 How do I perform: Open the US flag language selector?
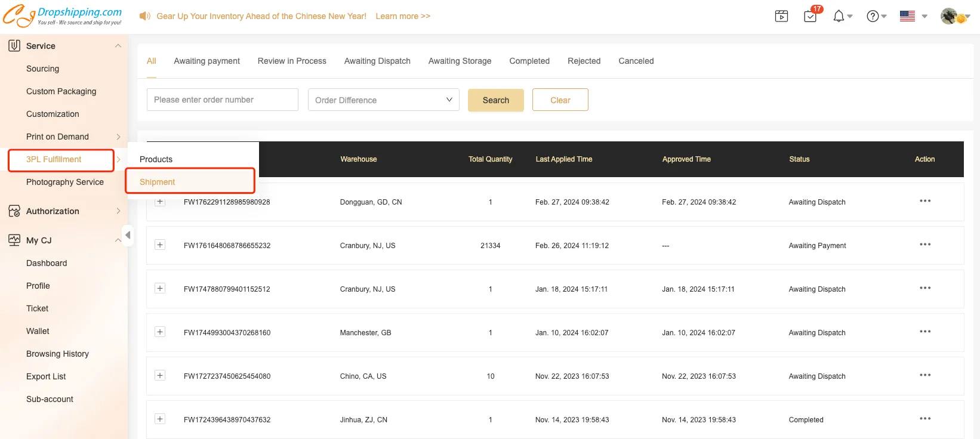pyautogui.click(x=908, y=16)
